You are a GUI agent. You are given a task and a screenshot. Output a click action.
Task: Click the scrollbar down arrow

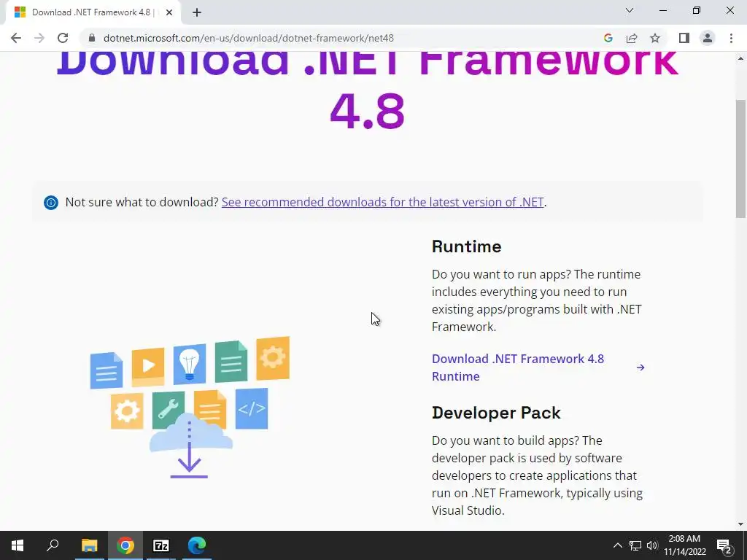pos(740,524)
